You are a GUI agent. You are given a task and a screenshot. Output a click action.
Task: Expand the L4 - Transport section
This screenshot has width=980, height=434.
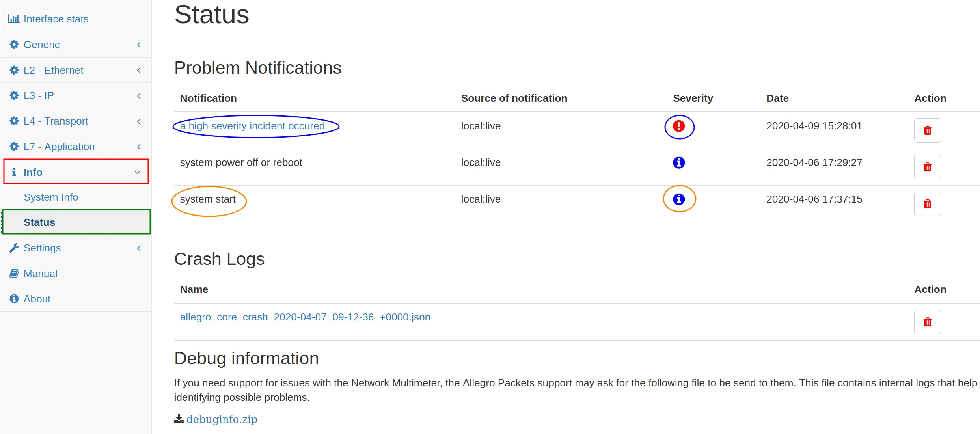tap(56, 121)
